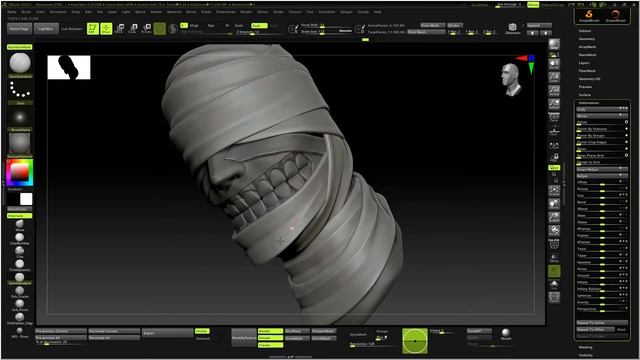The image size is (640, 360).
Task: Click the Zoom canvas icon
Action: (554, 77)
